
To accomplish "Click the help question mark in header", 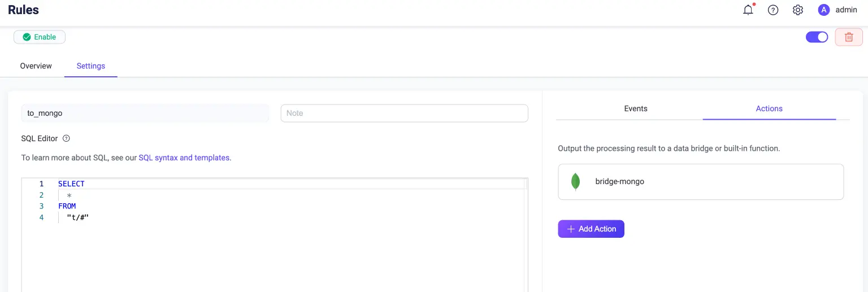I will point(773,10).
